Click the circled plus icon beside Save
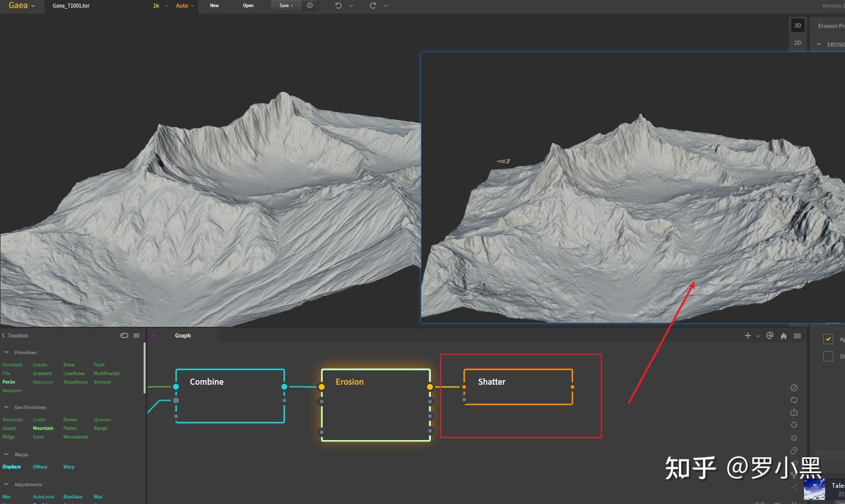845x504 pixels. click(310, 6)
